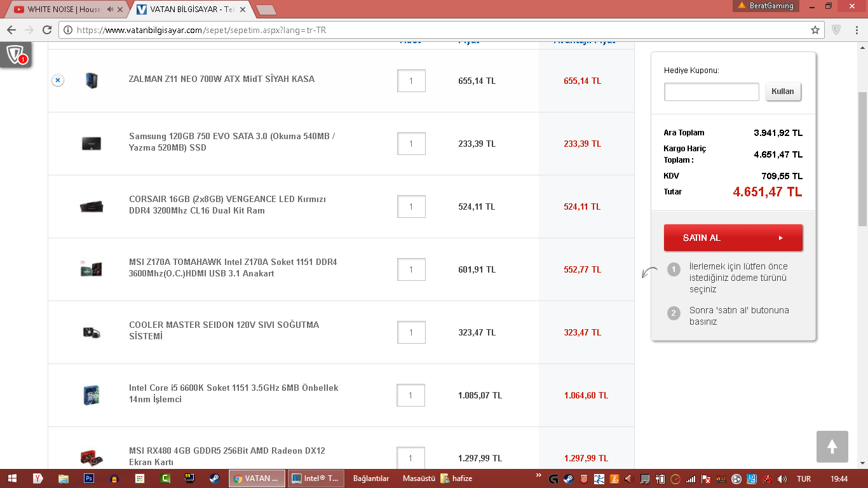Show hidden toolbar items with the chevron
Image resolution: width=868 pixels, height=488 pixels.
point(539,475)
